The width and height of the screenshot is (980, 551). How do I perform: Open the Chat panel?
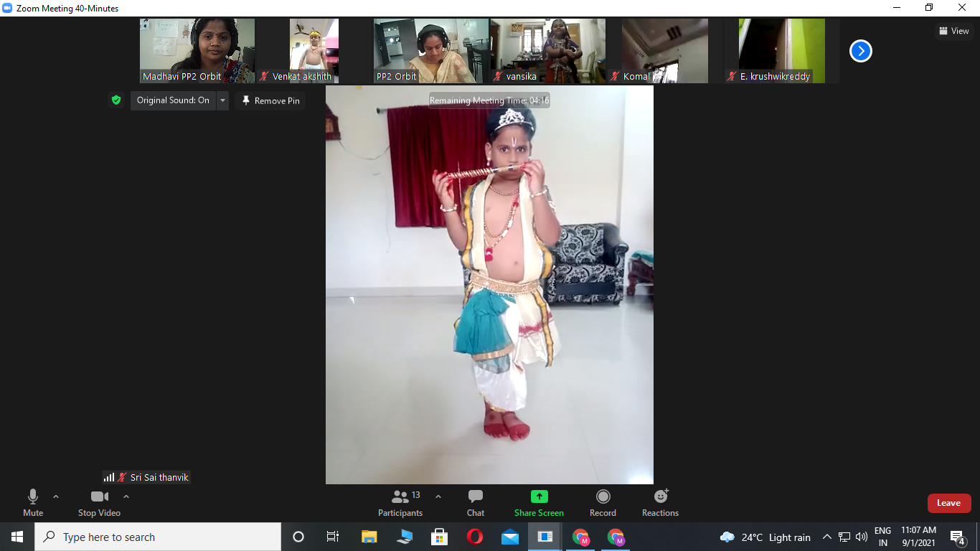pyautogui.click(x=476, y=504)
